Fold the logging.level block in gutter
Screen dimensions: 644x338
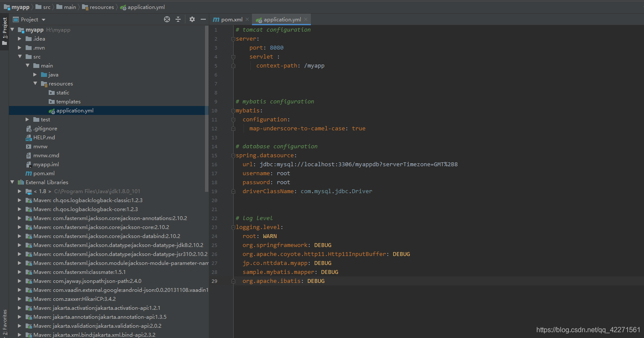[233, 227]
